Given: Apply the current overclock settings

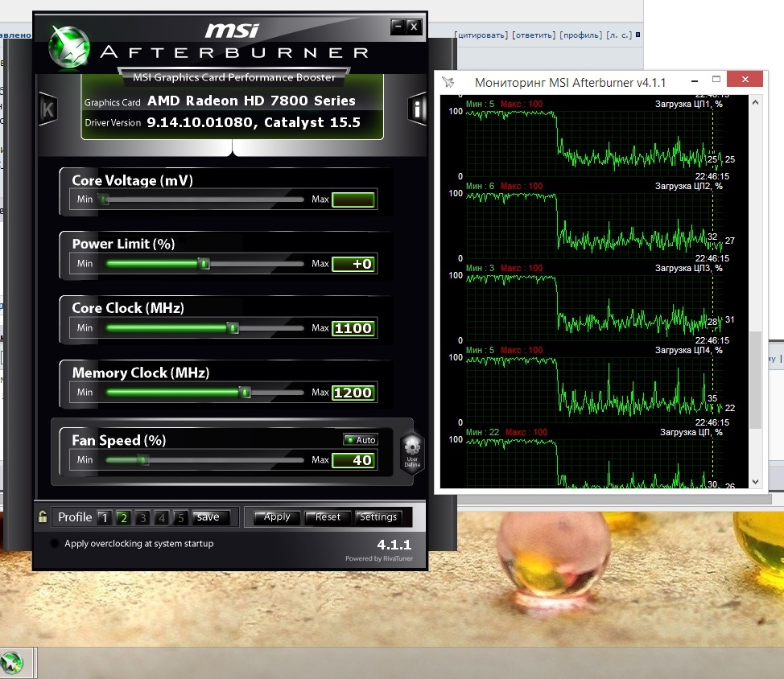Looking at the screenshot, I should coord(277,517).
